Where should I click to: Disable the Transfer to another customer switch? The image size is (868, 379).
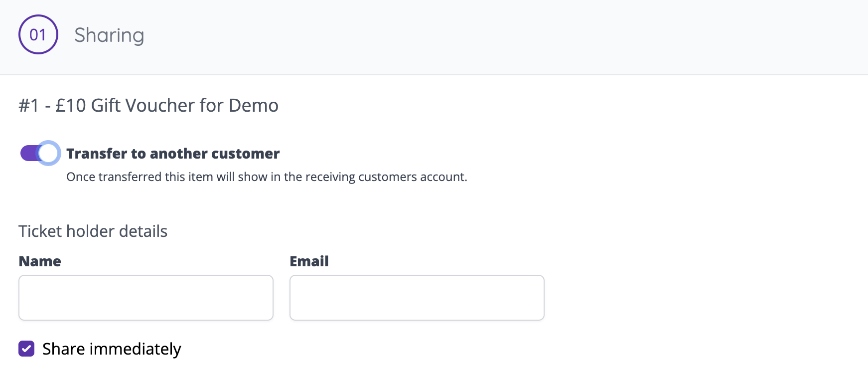click(x=40, y=153)
